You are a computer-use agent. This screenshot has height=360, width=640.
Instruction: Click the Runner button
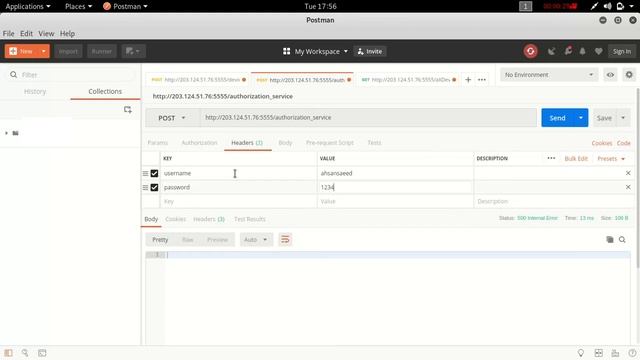[x=102, y=51]
